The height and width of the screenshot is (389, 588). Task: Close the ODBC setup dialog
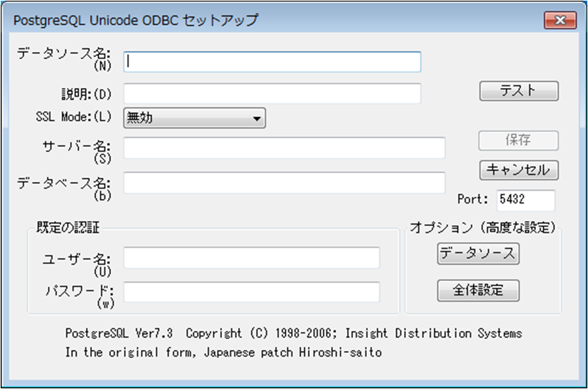click(560, 20)
